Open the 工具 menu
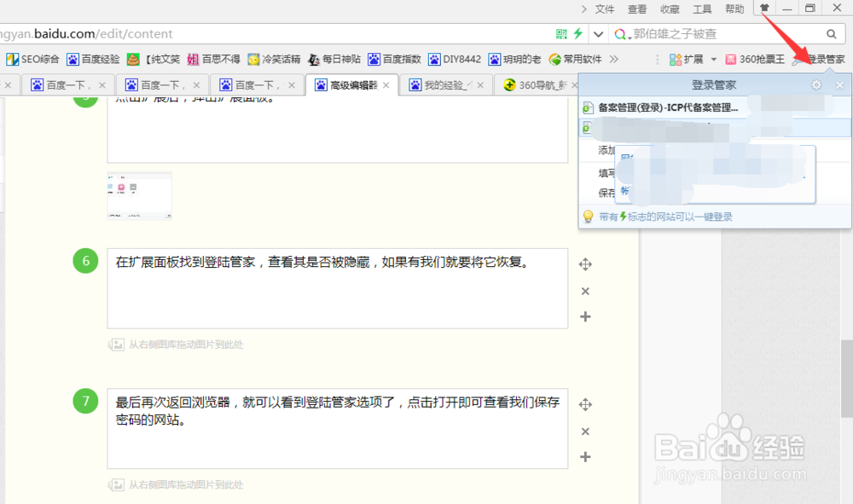This screenshot has width=853, height=504. [702, 9]
